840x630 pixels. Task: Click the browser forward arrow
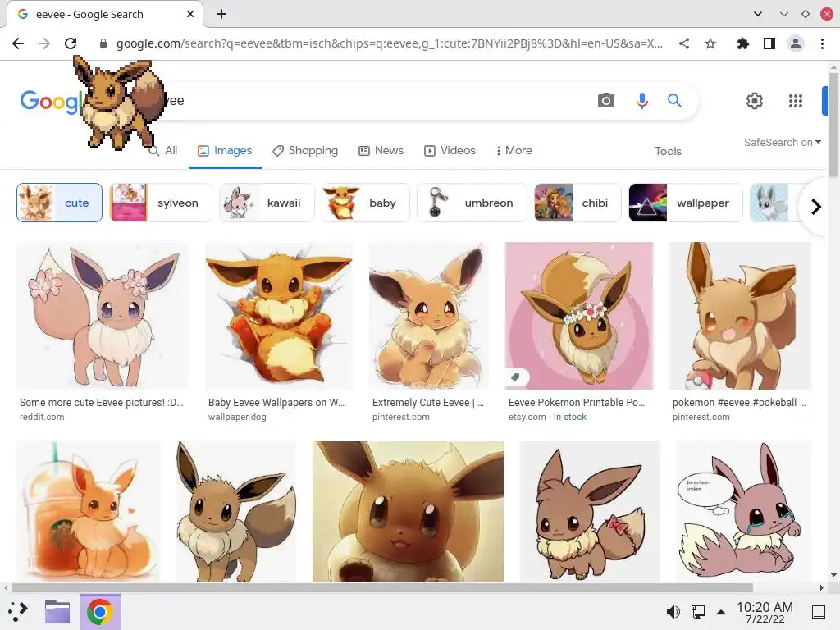click(44, 43)
